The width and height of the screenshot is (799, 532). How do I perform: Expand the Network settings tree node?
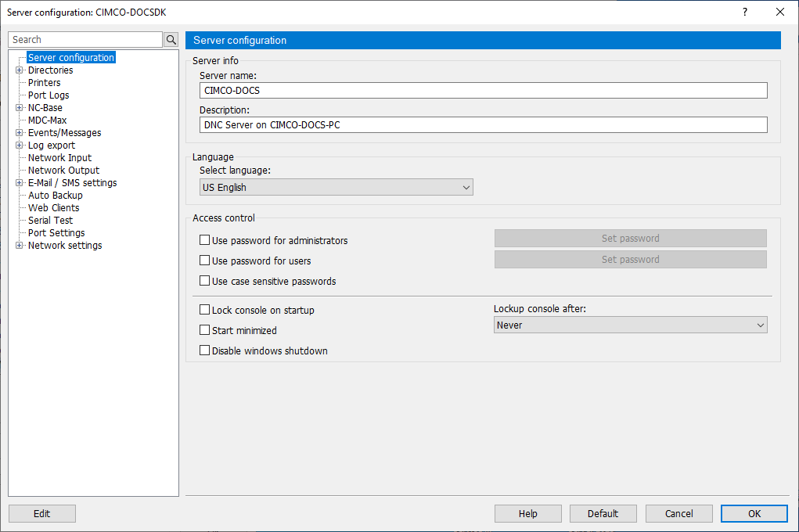(20, 245)
